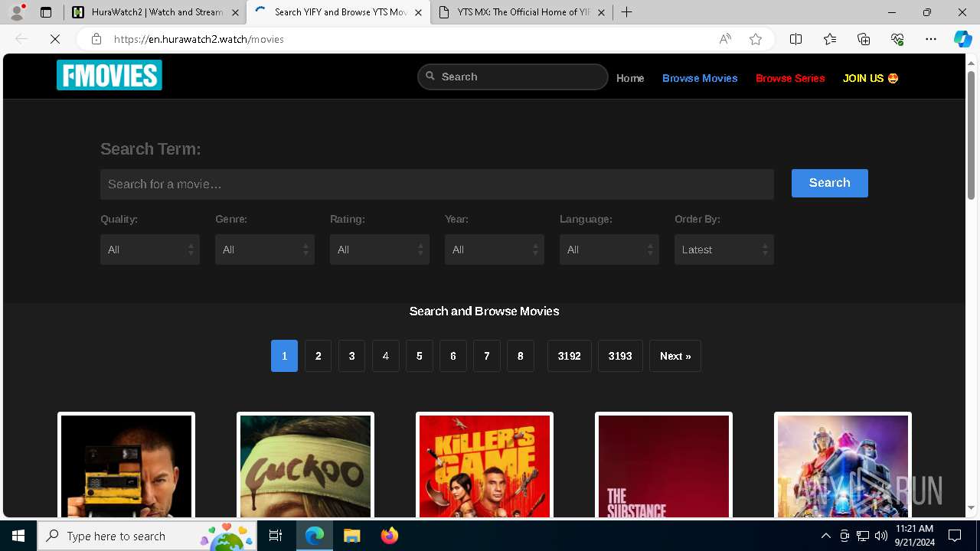Stop loading the page
Image resolution: width=980 pixels, height=551 pixels.
click(x=55, y=39)
